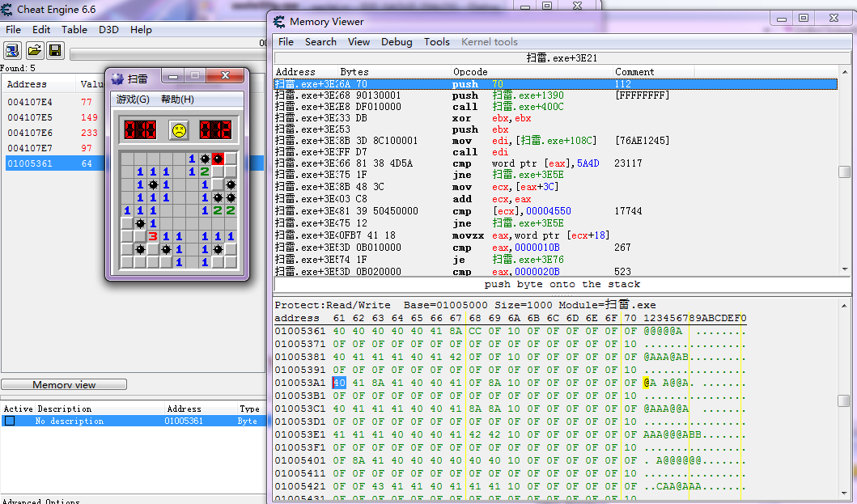857x504 pixels.
Task: Select the cmp word ptr [eax],5A4D row
Action: coord(555,163)
